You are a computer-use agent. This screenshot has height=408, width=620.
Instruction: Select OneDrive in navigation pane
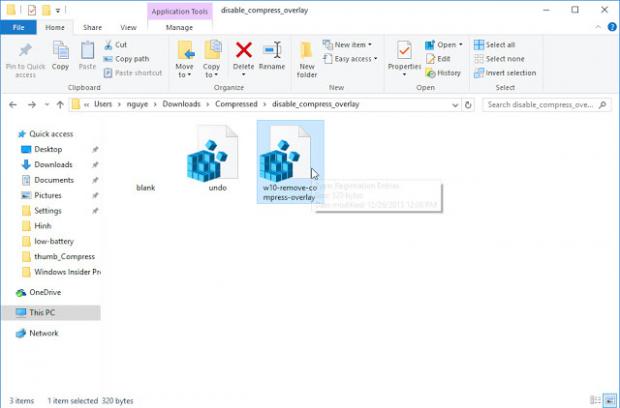pos(45,292)
